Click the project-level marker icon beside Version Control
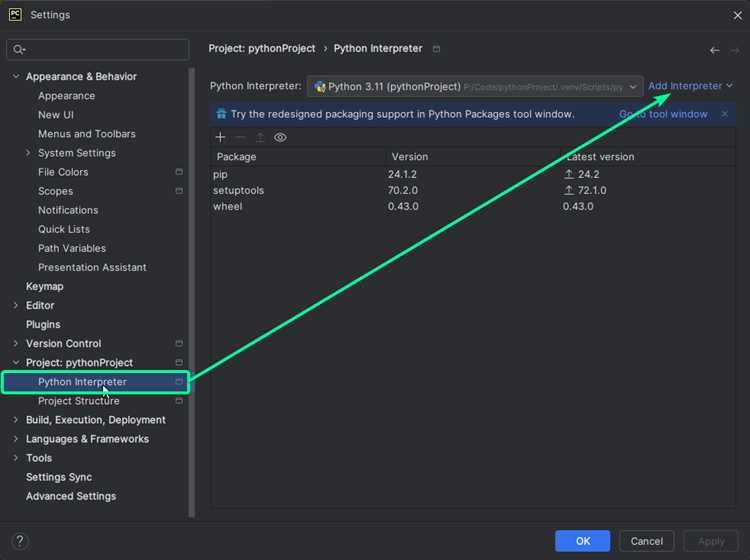 179,343
